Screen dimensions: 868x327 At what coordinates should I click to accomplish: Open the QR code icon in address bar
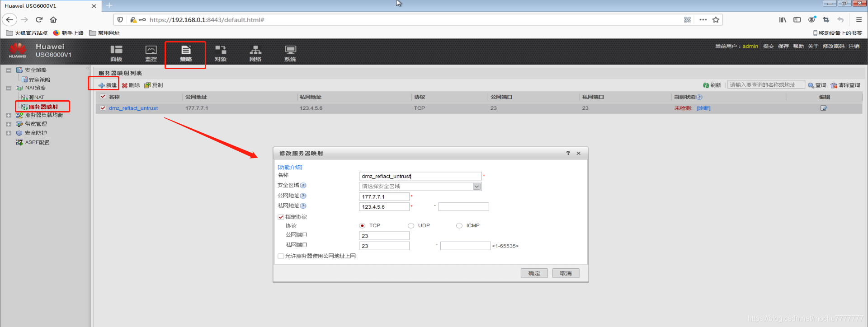[x=687, y=19]
